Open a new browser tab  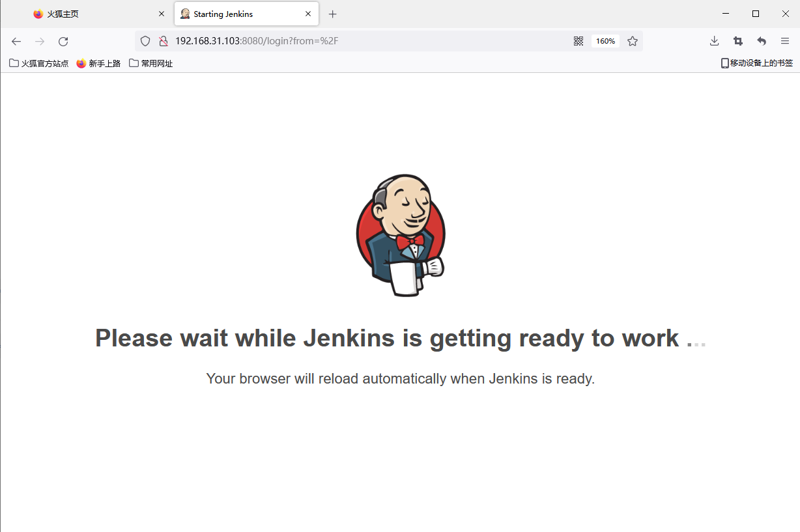(332, 13)
